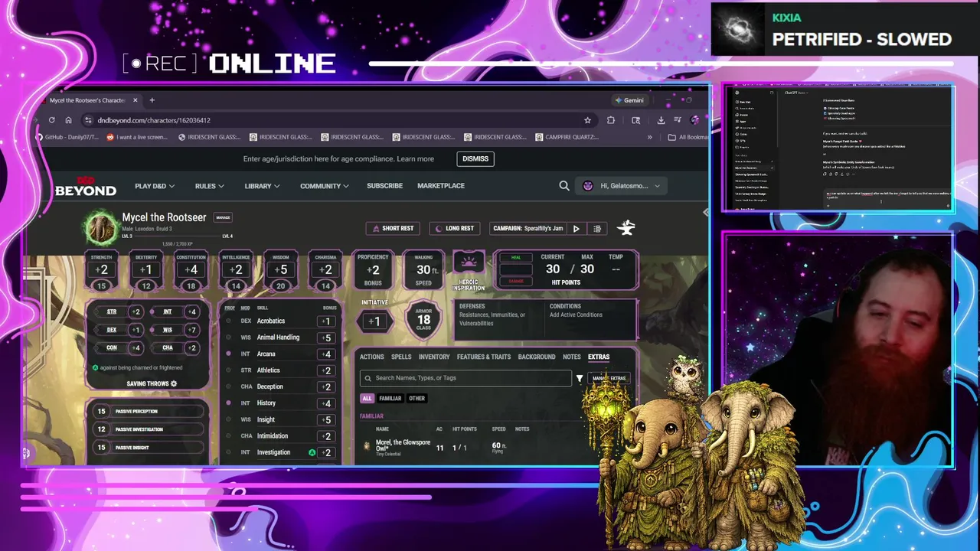Click the site search magnifier icon
The image size is (980, 551).
coord(564,186)
